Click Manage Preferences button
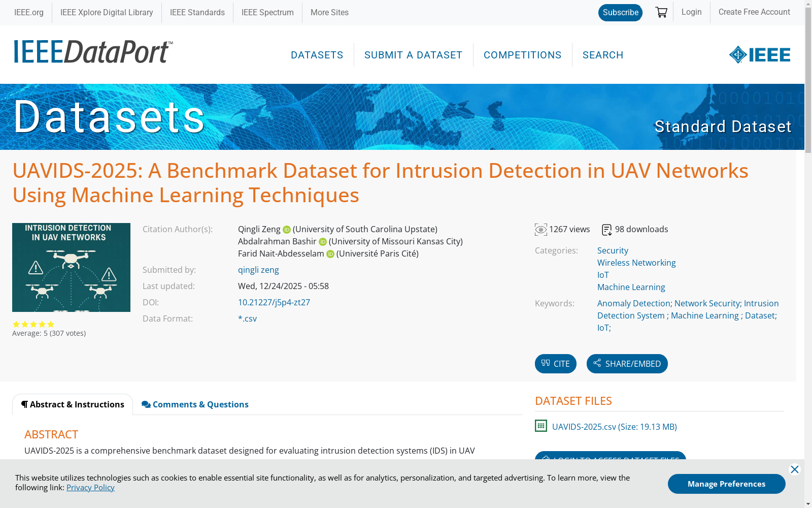 [727, 484]
